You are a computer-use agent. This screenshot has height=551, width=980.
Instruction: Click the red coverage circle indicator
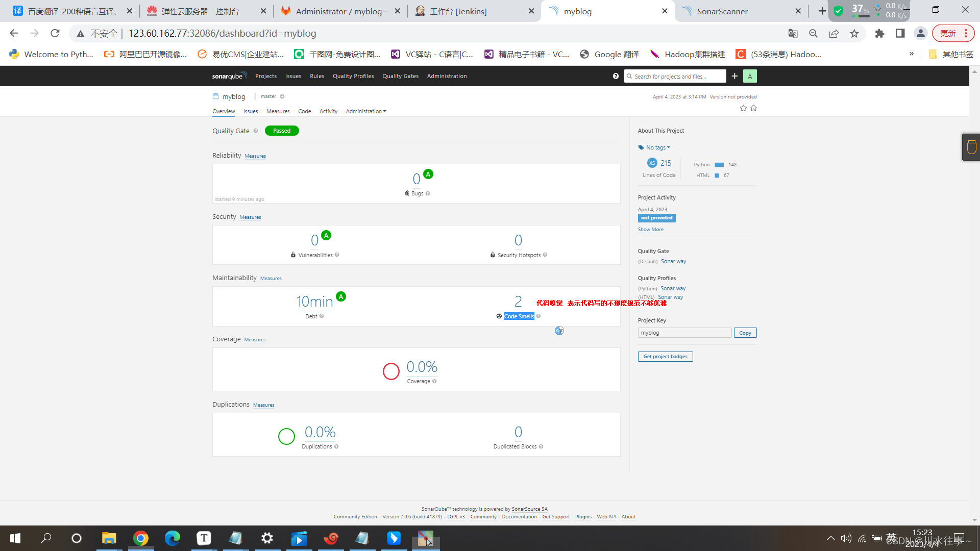pos(391,371)
